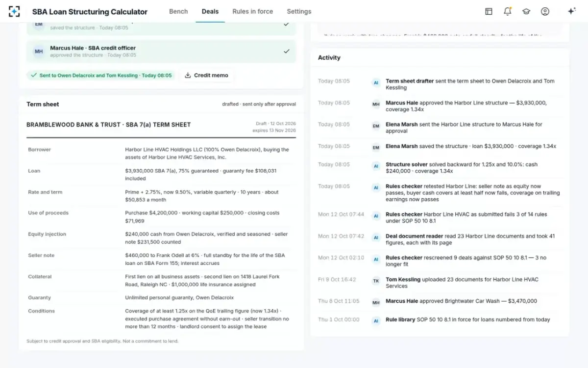
Task: Click 'Unlimited personal guaranty, Owen Delacroix' text
Action: coord(179,297)
